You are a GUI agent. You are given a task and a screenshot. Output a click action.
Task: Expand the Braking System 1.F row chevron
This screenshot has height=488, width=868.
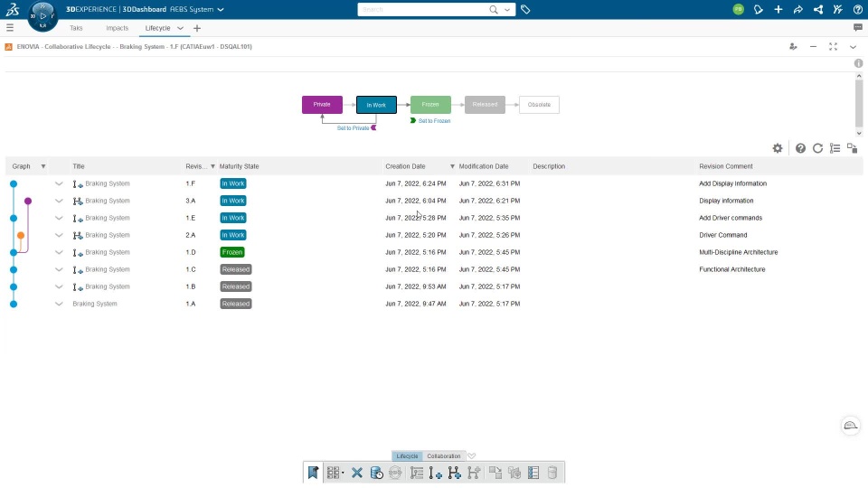tap(59, 183)
